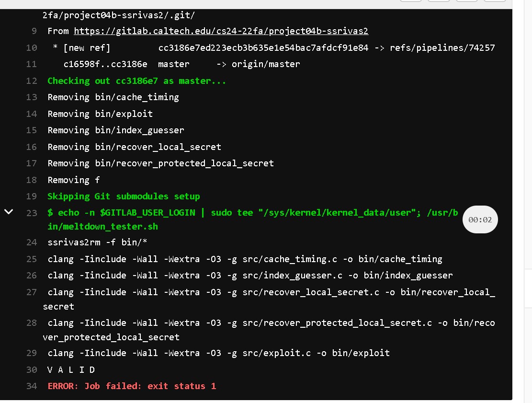Click line number 23 of the echo command

[32, 213]
